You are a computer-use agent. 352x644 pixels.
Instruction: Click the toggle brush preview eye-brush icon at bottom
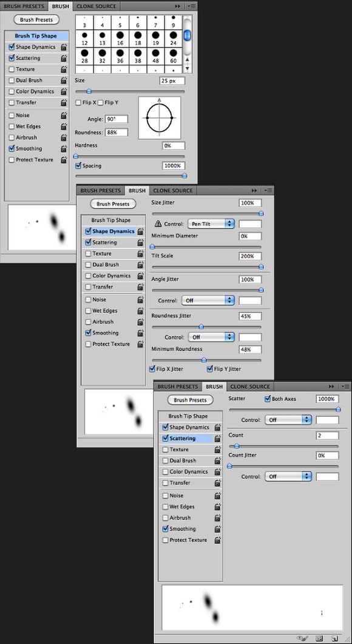pos(303,639)
